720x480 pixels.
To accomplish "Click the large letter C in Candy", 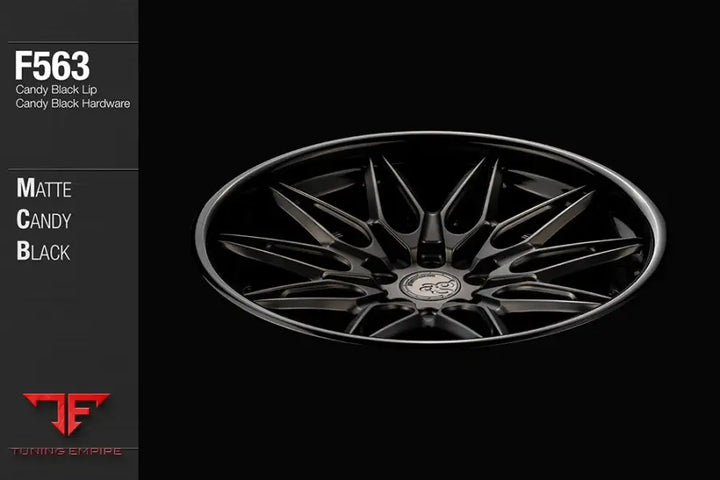I will click(x=23, y=220).
